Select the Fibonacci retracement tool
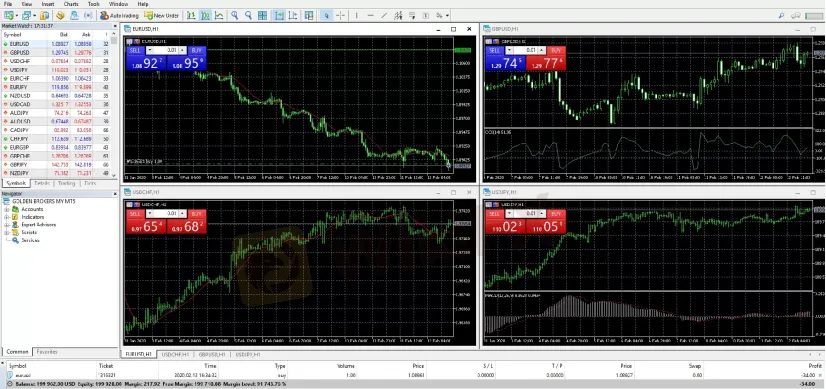The height and width of the screenshot is (389, 826). (412, 16)
